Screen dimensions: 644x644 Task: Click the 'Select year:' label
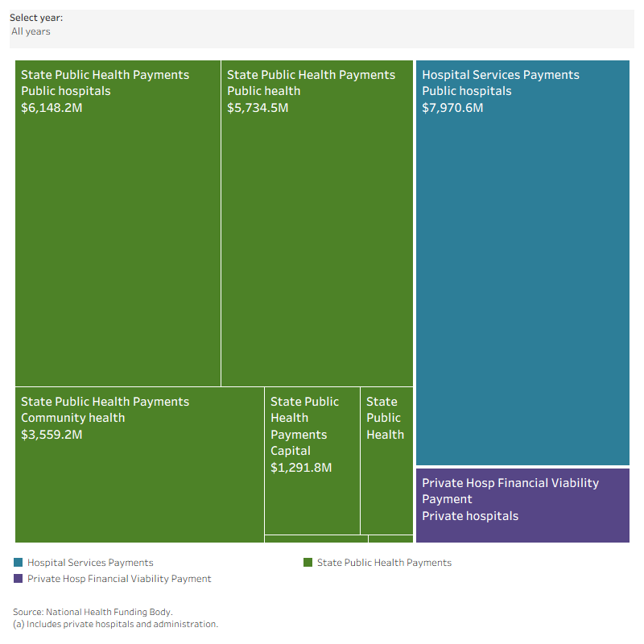pos(36,18)
